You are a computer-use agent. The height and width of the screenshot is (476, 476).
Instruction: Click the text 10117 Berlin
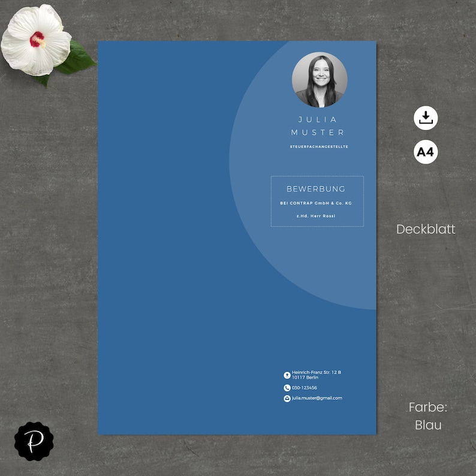click(305, 377)
